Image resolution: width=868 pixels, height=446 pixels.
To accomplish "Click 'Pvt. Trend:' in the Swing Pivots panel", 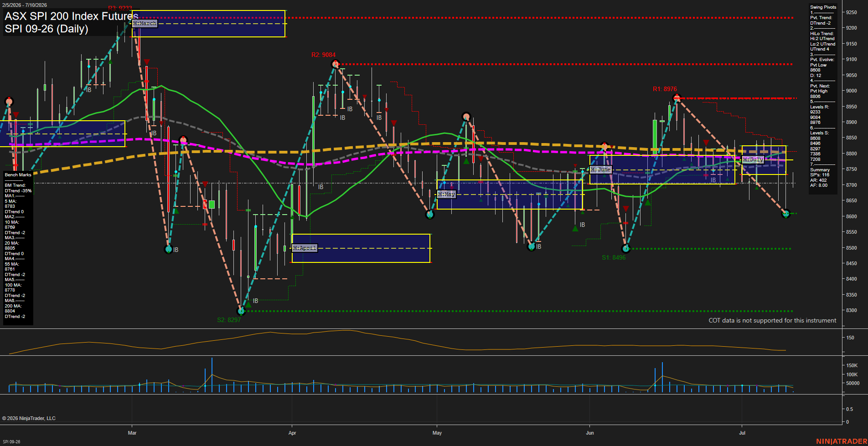I will coord(821,18).
